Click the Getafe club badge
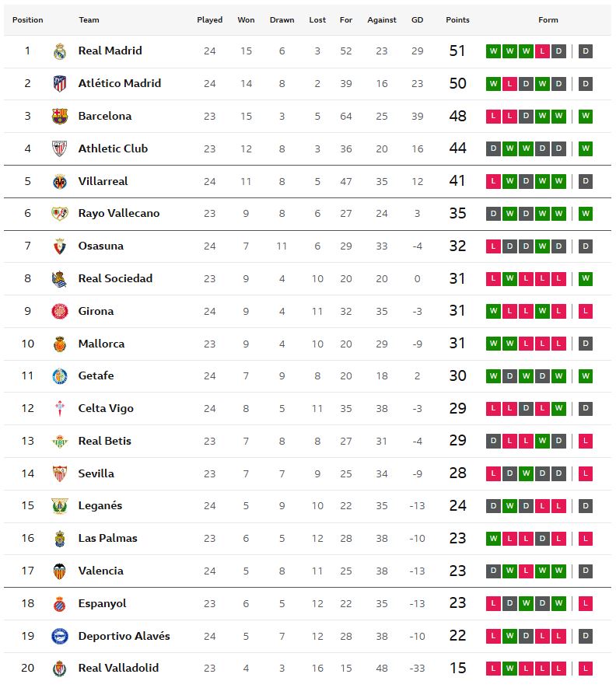The image size is (616, 688). 60,376
